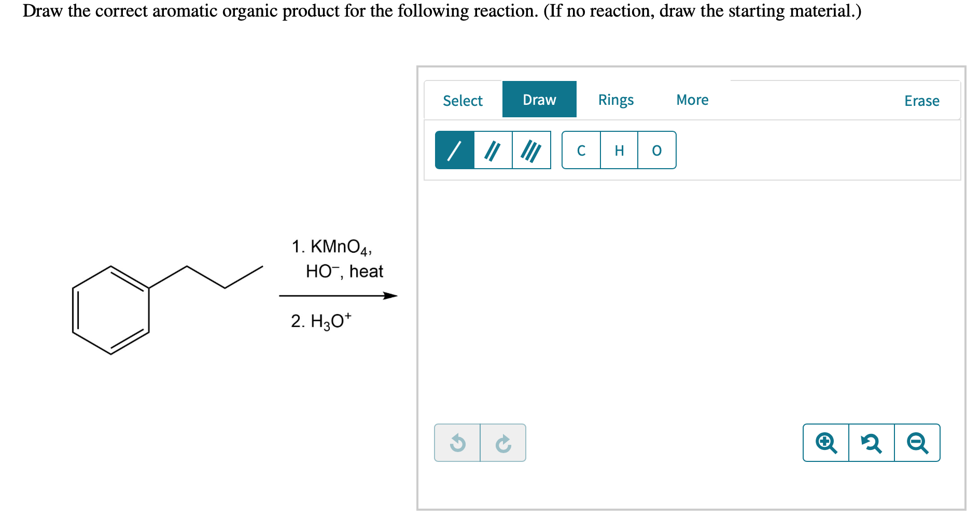Screen dimensions: 980x519
Task: Choose the oxygen atom button
Action: coord(657,150)
